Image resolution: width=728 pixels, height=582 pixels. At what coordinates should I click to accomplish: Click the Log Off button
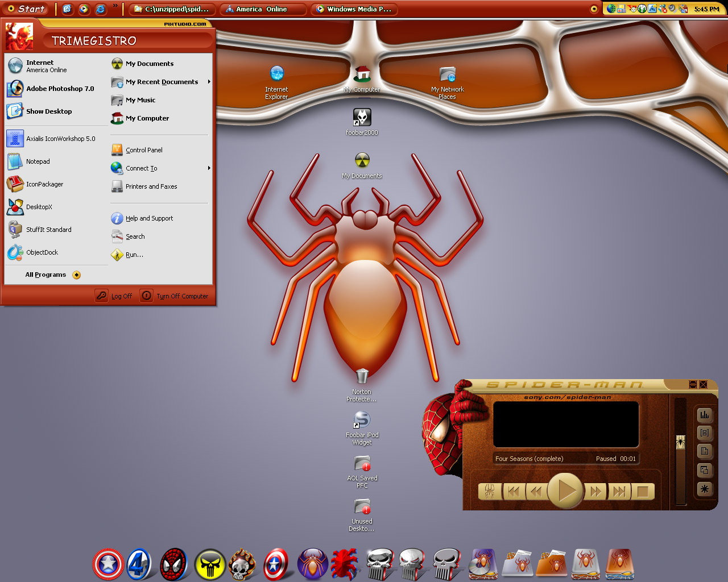[x=114, y=296]
